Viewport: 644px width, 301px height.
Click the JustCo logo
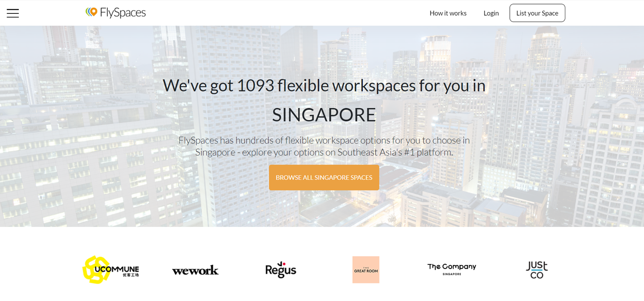[x=537, y=270]
